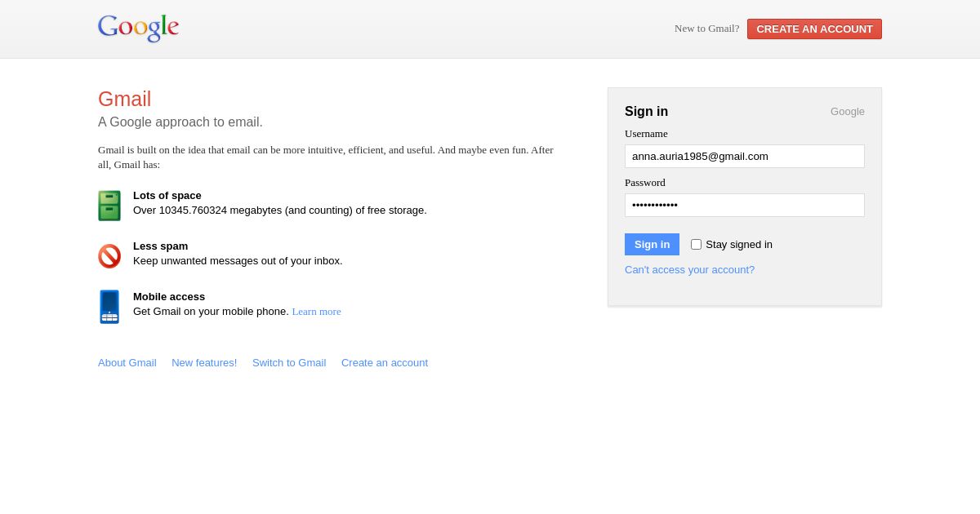Enable the Stay signed in checkbox
This screenshot has width=980, height=514.
[696, 244]
